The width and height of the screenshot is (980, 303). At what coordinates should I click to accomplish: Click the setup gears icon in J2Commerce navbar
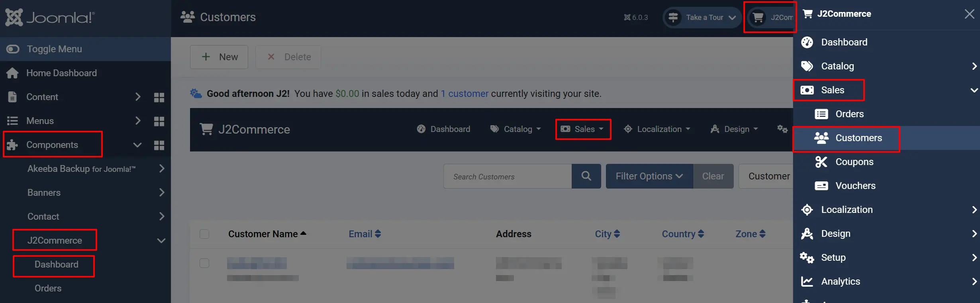pyautogui.click(x=782, y=129)
